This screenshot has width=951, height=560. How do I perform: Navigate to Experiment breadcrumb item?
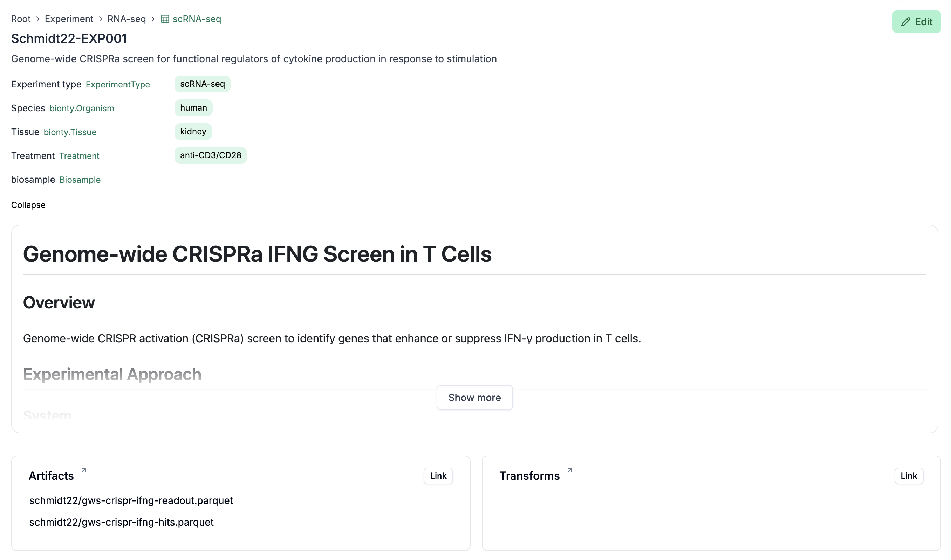click(x=69, y=19)
